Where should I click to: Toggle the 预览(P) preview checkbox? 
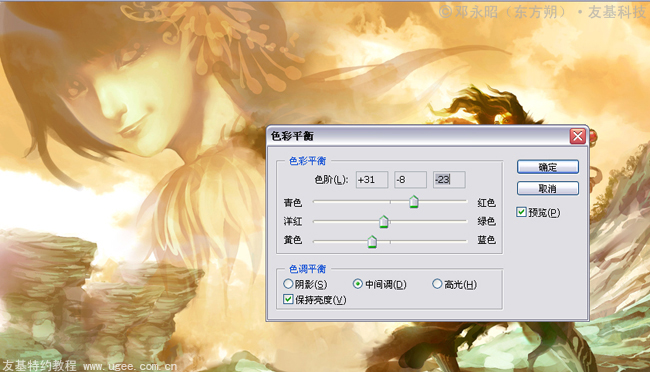click(521, 212)
